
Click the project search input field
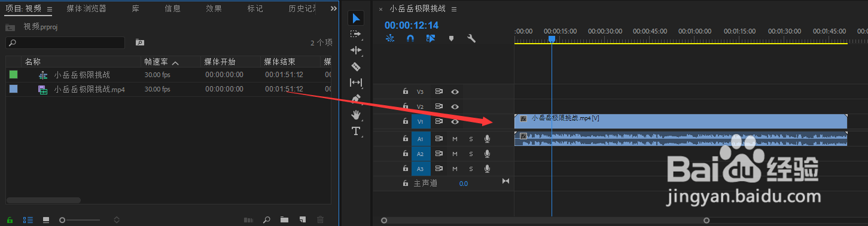(65, 42)
